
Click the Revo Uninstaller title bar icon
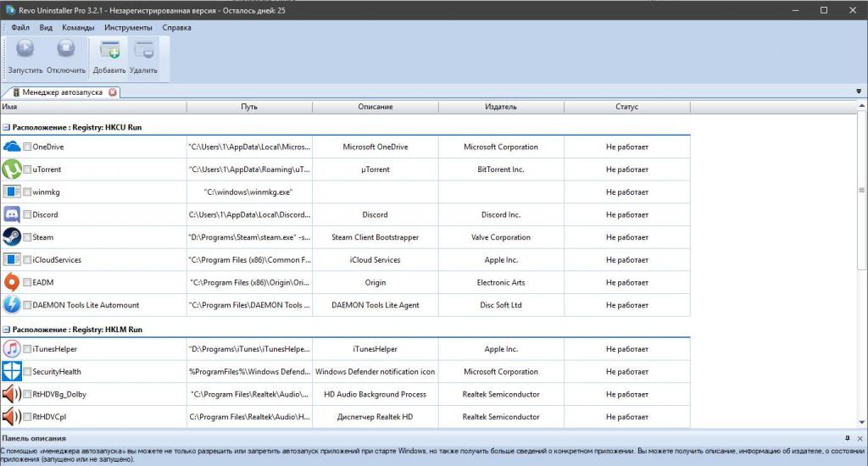(10, 10)
